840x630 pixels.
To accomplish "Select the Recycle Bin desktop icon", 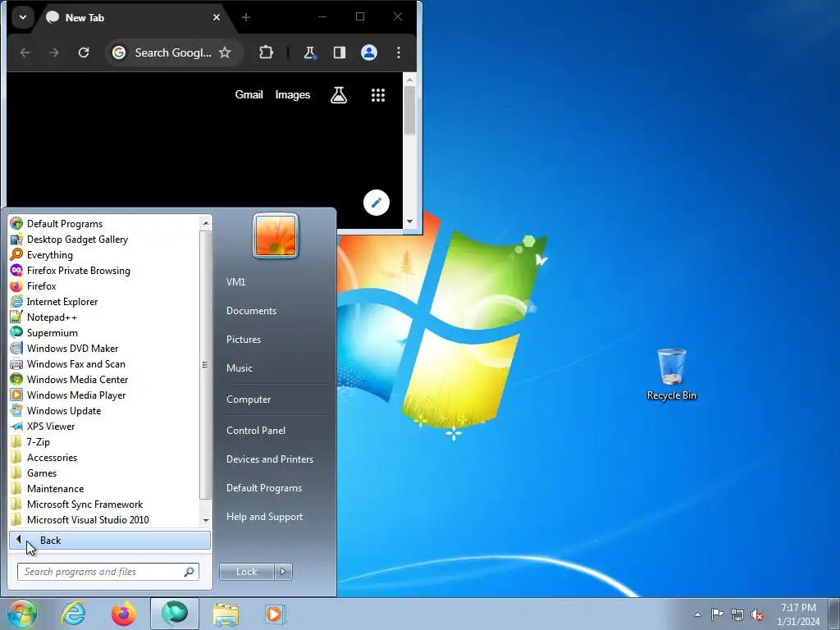I will (x=671, y=374).
